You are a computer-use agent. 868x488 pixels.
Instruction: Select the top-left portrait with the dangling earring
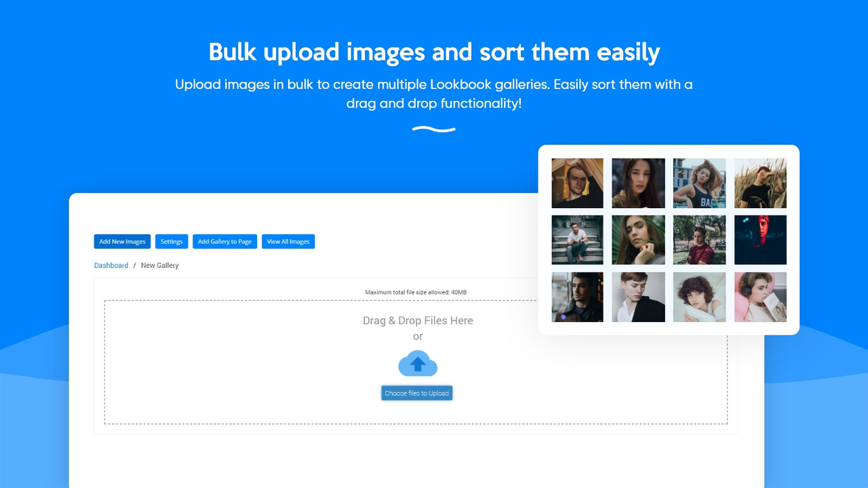(x=577, y=183)
